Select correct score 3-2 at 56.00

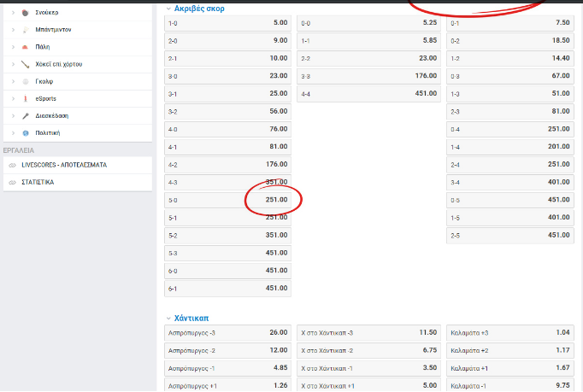[x=228, y=112]
